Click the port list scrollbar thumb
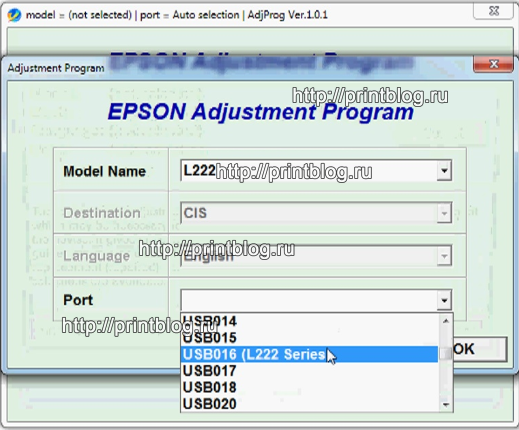 pos(446,354)
